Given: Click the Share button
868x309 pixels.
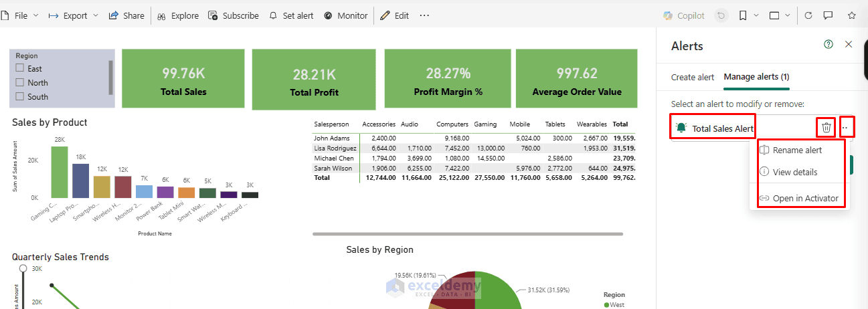Looking at the screenshot, I should point(126,15).
